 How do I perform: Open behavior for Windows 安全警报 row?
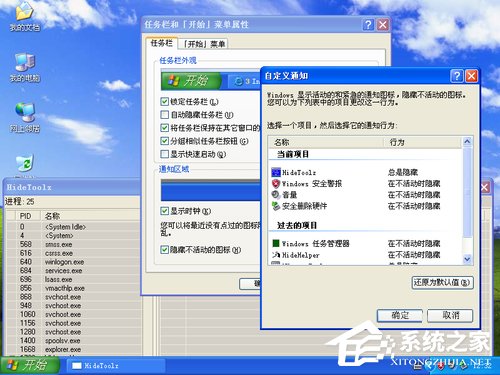click(414, 183)
